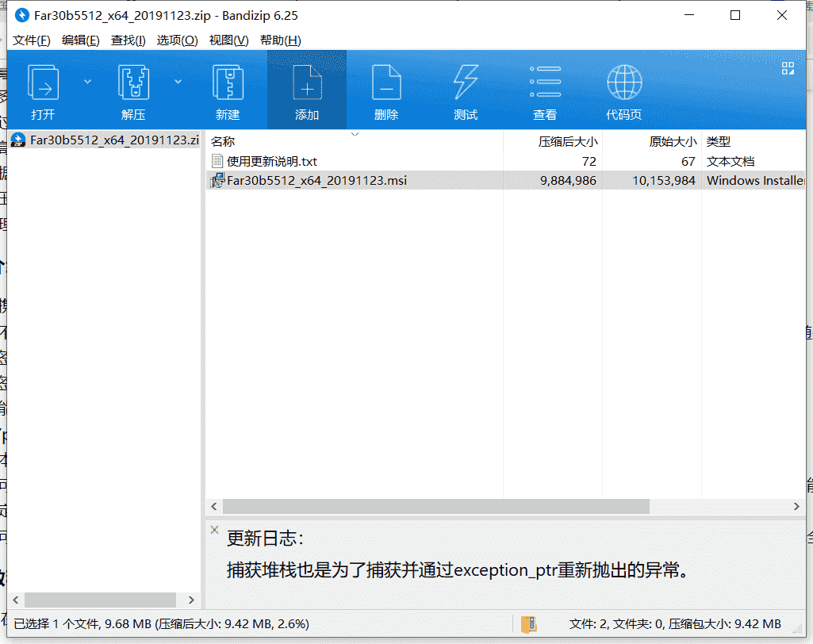Expand the Open button dropdown arrow
Viewport: 813px width, 644px height.
pyautogui.click(x=87, y=82)
